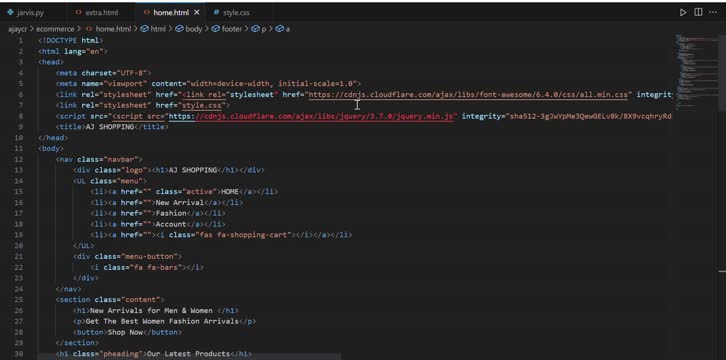Click line number 11
Screen dimensions: 726x360
click(x=19, y=149)
